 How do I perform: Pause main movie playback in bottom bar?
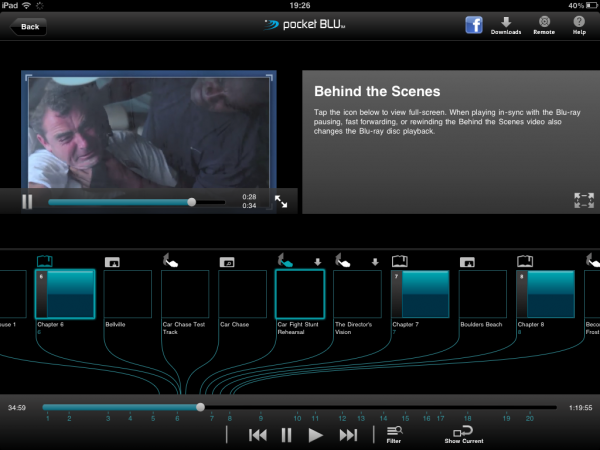[286, 435]
